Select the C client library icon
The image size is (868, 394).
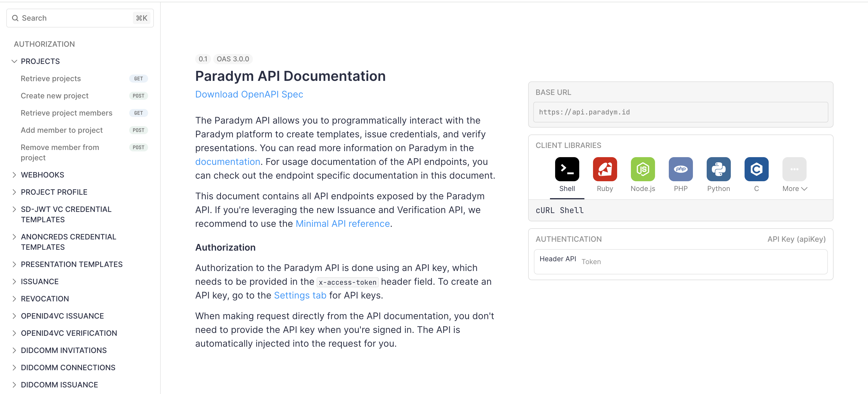pos(756,169)
